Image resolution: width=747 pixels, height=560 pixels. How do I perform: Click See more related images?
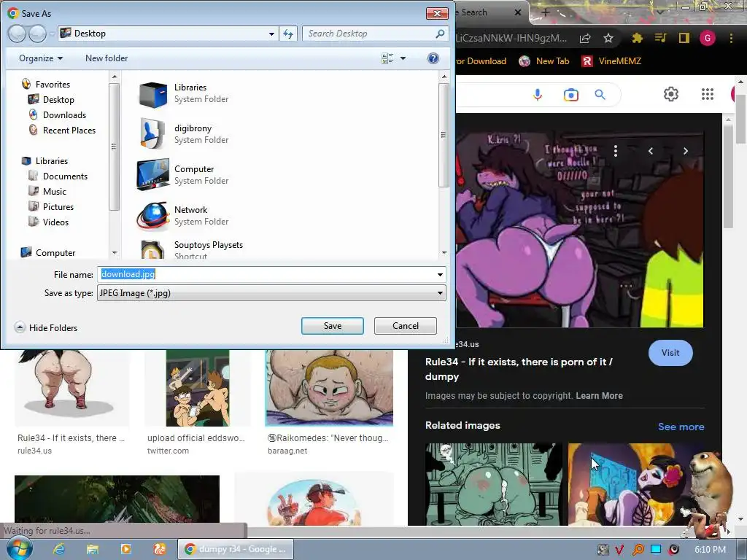point(681,427)
